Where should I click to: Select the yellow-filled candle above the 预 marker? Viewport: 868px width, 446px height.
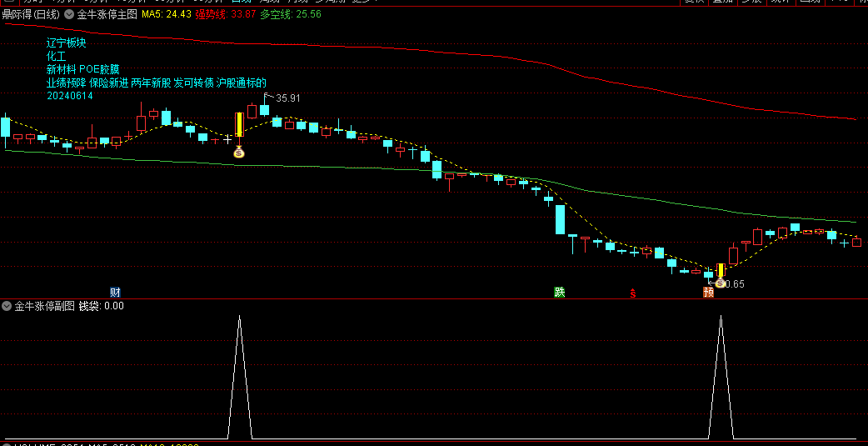(x=721, y=270)
